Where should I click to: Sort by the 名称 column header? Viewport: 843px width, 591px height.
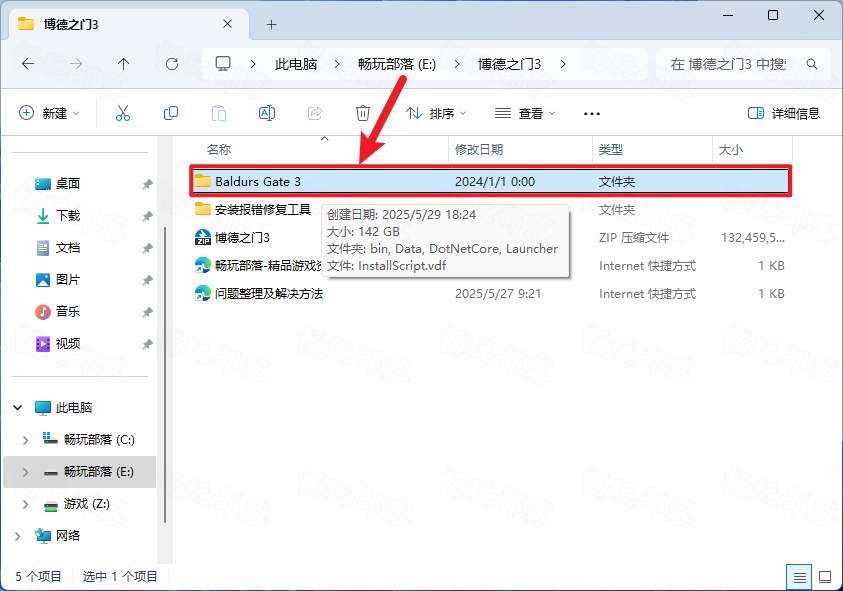pyautogui.click(x=321, y=149)
